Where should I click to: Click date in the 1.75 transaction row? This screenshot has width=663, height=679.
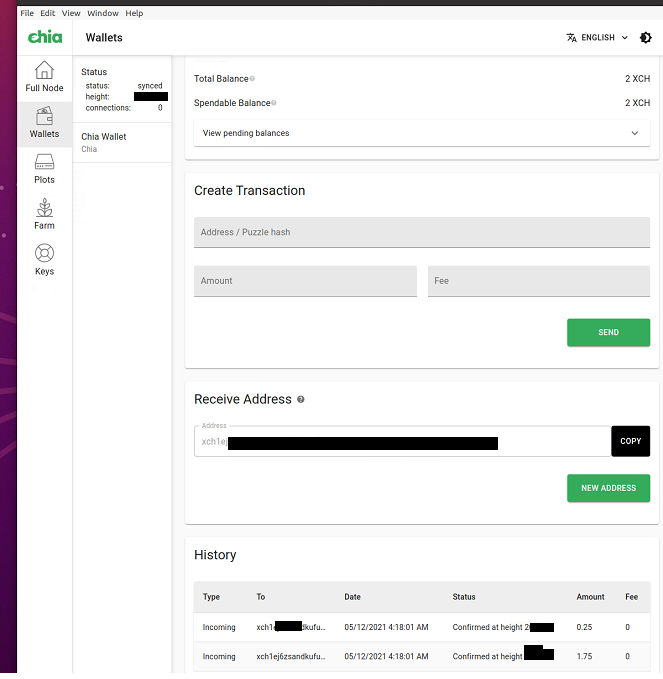tap(386, 656)
